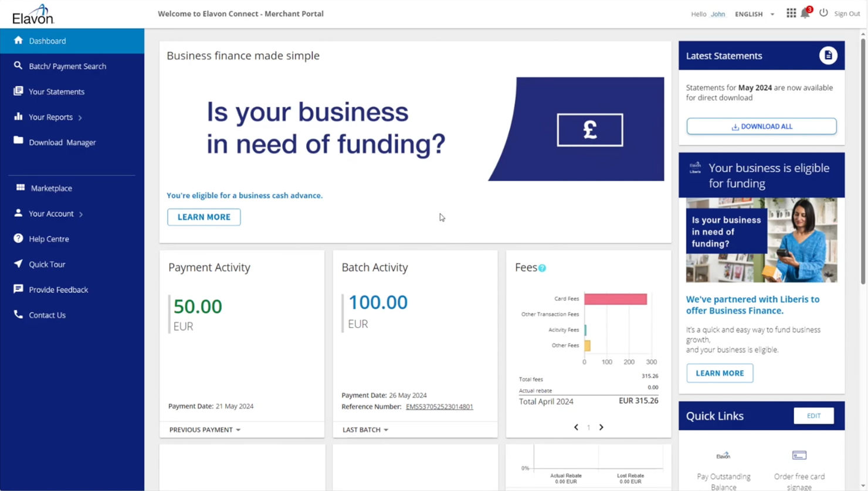Open the LAST BATCH dropdown
The image size is (868, 491).
tap(365, 429)
